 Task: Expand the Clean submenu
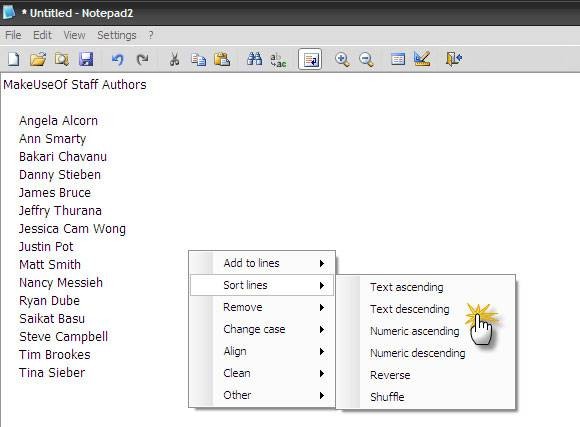(262, 373)
